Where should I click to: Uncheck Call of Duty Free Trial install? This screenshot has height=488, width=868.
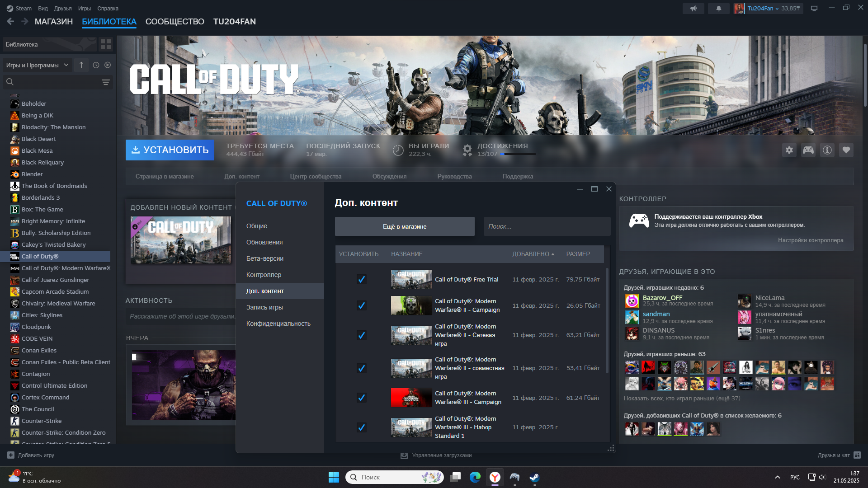click(x=361, y=279)
